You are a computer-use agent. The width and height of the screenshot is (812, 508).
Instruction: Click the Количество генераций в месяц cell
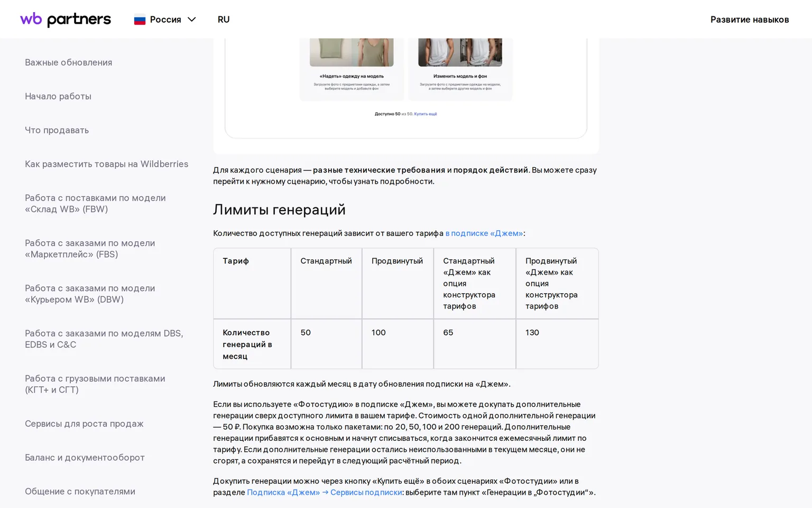coord(252,344)
